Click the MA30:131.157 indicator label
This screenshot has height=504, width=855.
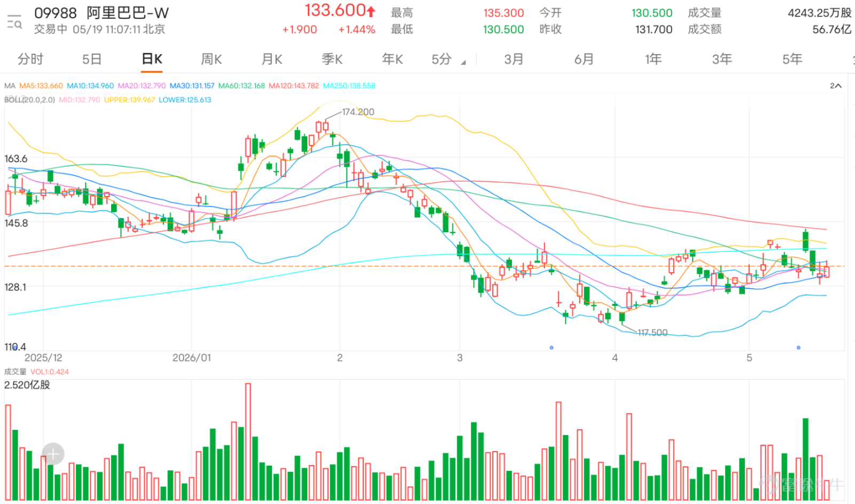[x=192, y=85]
